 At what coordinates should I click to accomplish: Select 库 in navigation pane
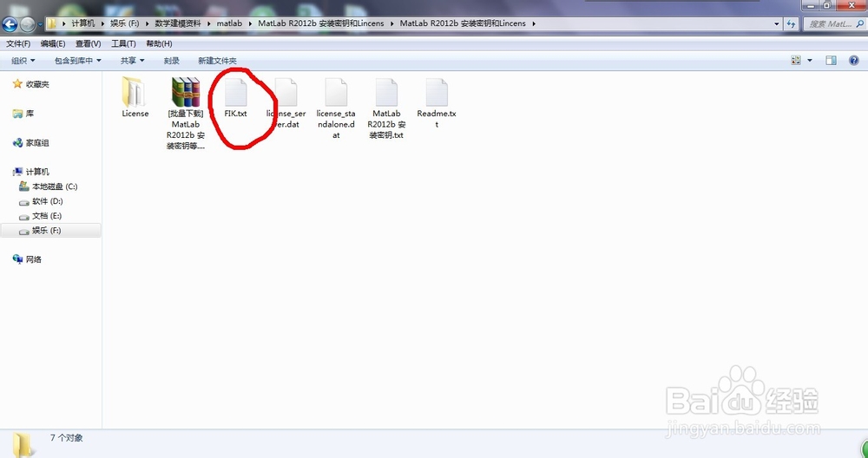[x=30, y=114]
